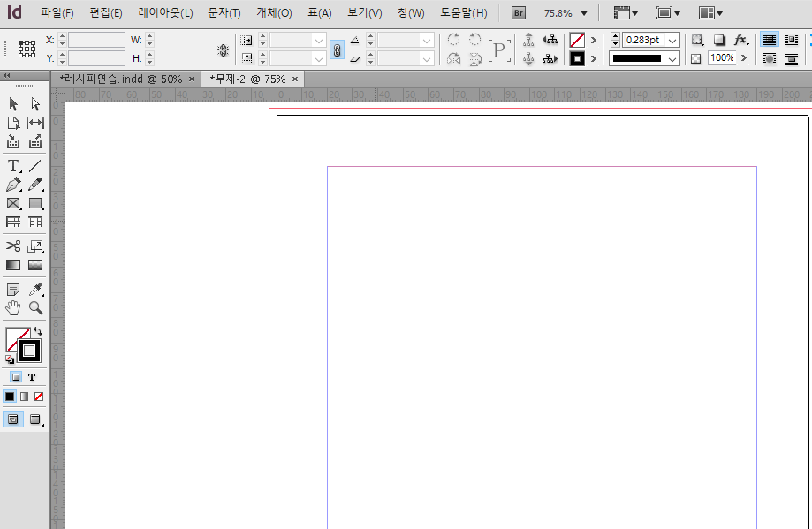The height and width of the screenshot is (529, 812).
Task: Swap fill and stroke arrow
Action: pyautogui.click(x=38, y=331)
